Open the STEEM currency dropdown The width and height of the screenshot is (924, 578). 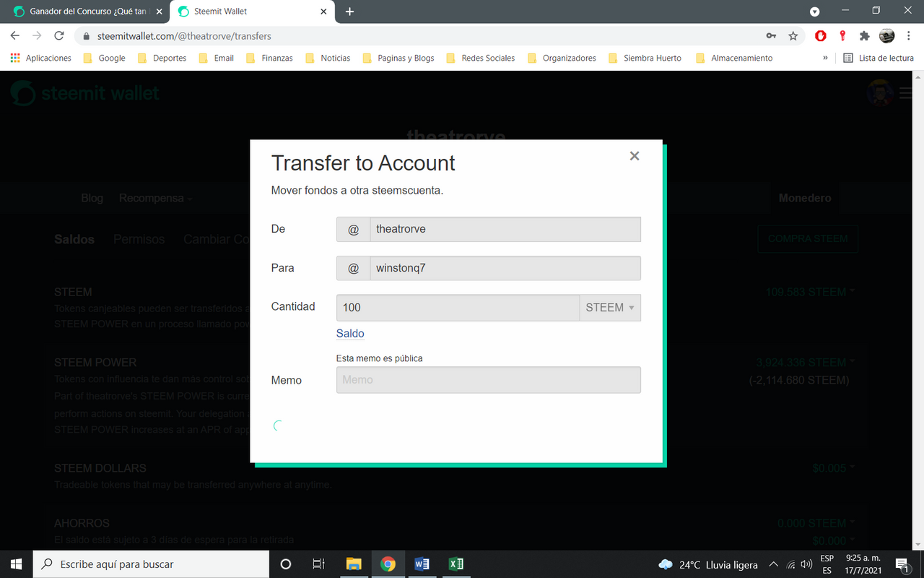click(610, 308)
